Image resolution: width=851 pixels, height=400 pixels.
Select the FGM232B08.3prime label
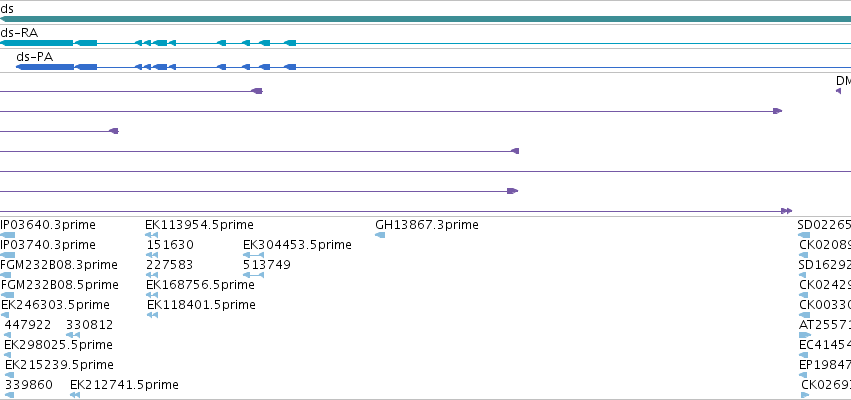(59, 265)
